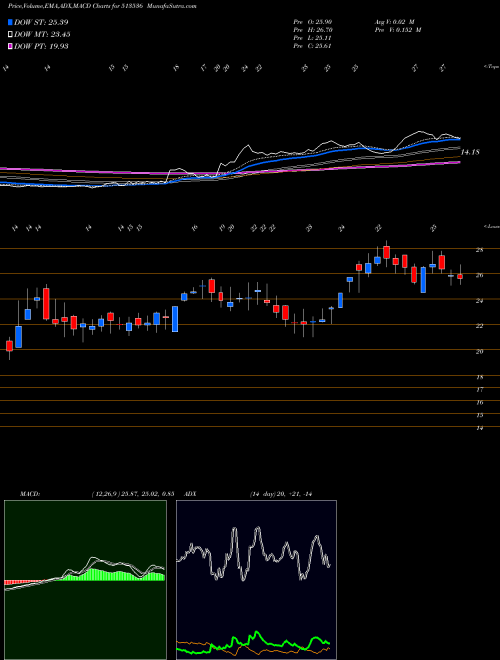Click the 'Pre O: 25.90' value
The height and width of the screenshot is (660, 500).
pos(312,21)
